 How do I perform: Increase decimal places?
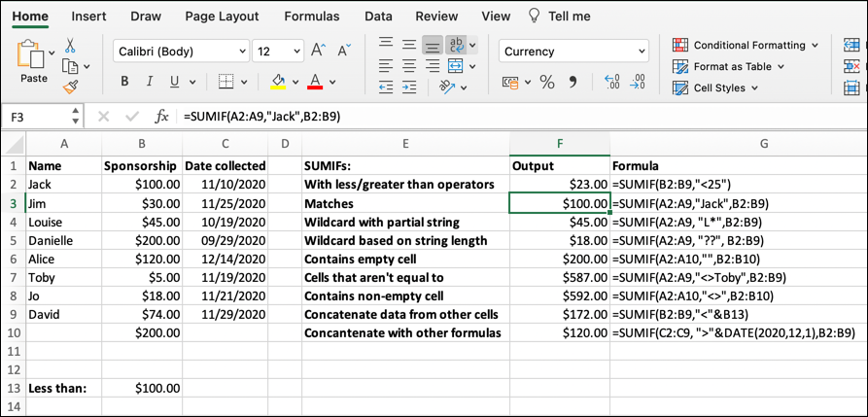pyautogui.click(x=611, y=82)
